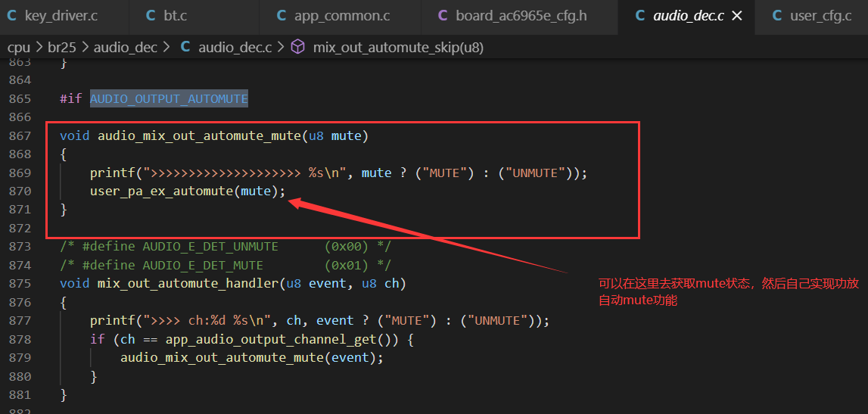
Task: Open the br25 breadcrumb segment
Action: [x=61, y=48]
